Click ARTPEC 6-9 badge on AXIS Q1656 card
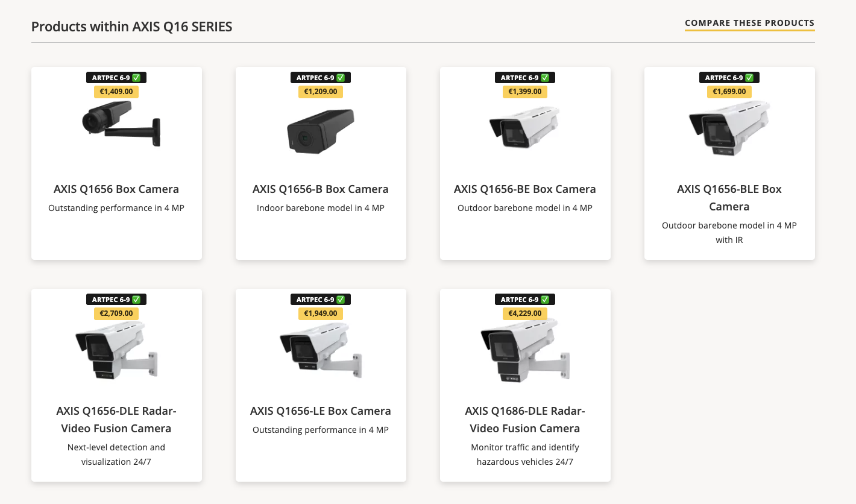Viewport: 856px width, 504px height. tap(116, 78)
